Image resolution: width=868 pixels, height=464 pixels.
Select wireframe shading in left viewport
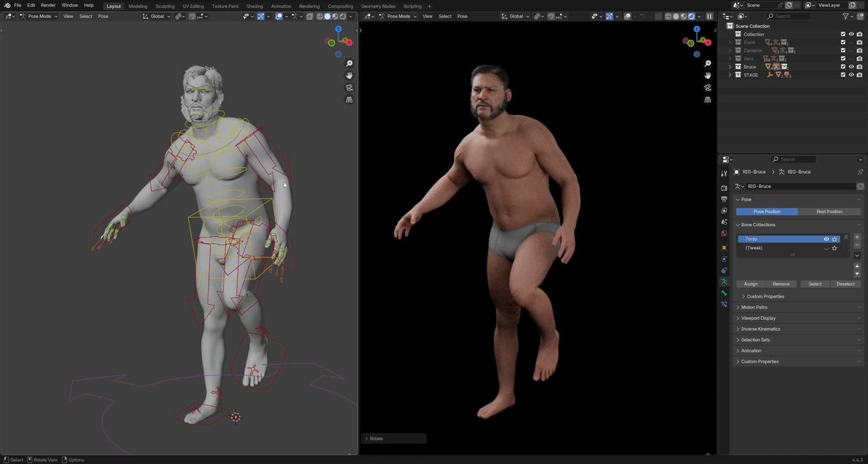(320, 16)
